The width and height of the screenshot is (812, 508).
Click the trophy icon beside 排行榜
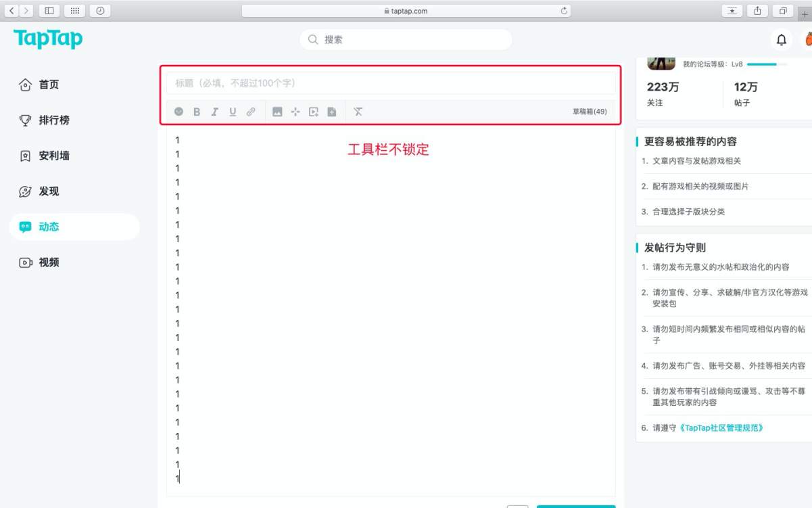tap(25, 120)
